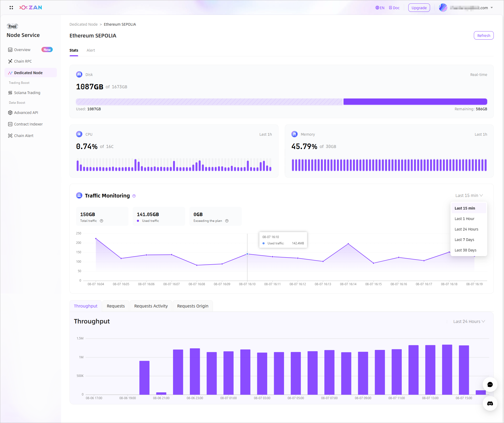Click the Overview chart icon
This screenshot has height=423, width=504.
(10, 50)
